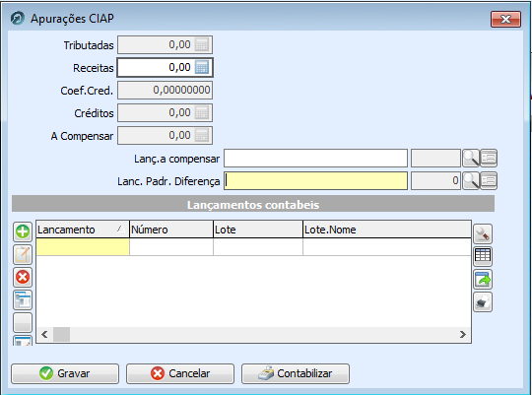The image size is (532, 395).
Task: Open the grid columns table icon
Action: 483,256
